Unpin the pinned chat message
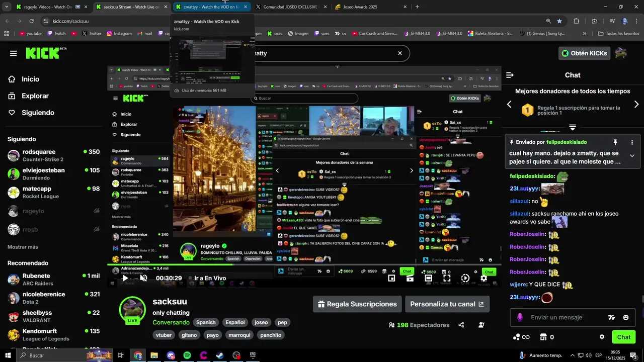This screenshot has width=644, height=362. (x=615, y=142)
